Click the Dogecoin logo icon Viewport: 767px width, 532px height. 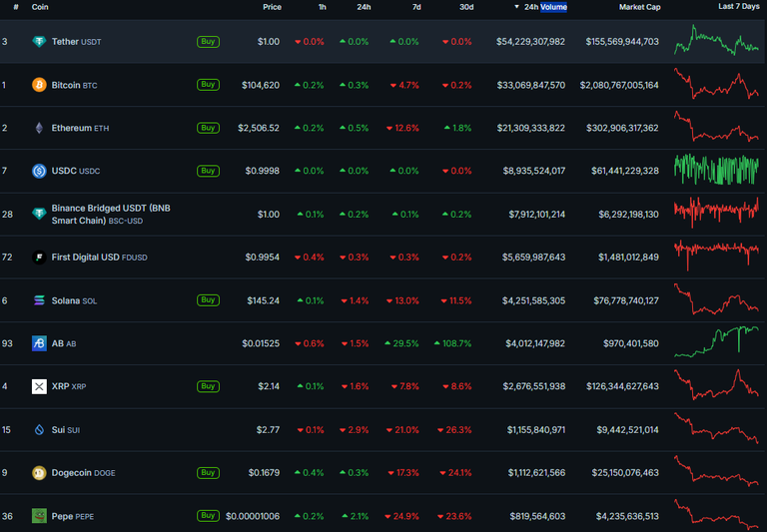(39, 473)
